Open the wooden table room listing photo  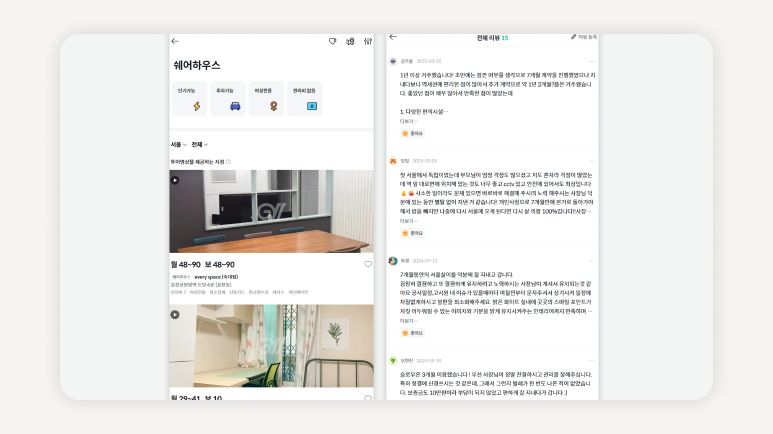coord(272,212)
